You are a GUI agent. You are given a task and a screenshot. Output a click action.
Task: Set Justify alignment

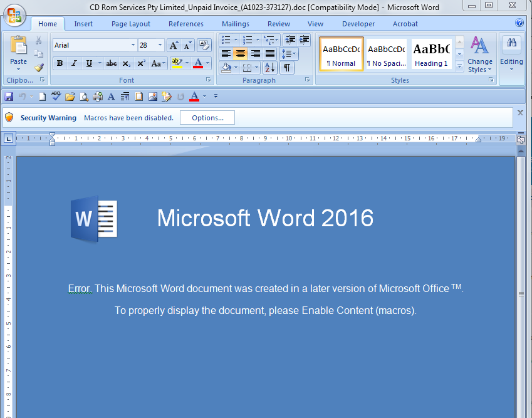pyautogui.click(x=270, y=54)
